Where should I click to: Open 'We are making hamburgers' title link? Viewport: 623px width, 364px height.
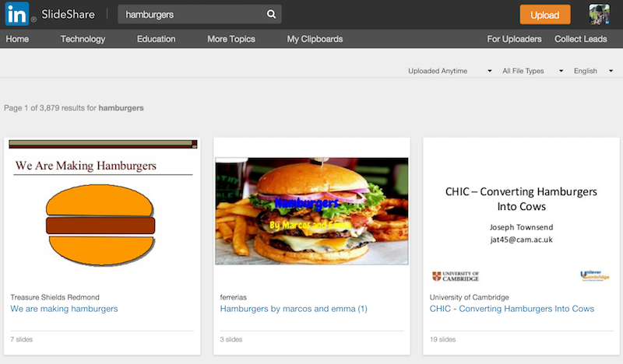click(64, 309)
